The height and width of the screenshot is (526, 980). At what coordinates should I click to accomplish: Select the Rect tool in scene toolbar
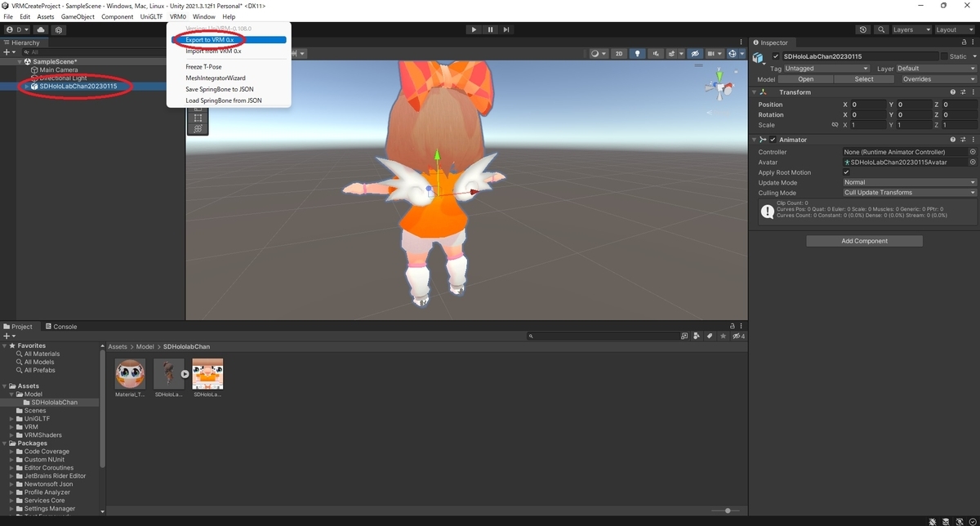pyautogui.click(x=197, y=118)
